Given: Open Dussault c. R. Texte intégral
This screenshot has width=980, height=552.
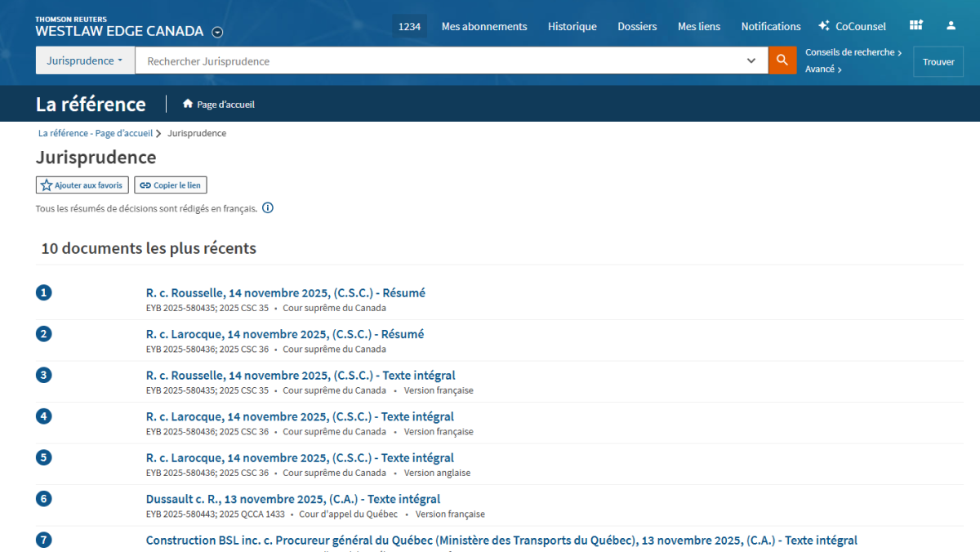Looking at the screenshot, I should [292, 499].
